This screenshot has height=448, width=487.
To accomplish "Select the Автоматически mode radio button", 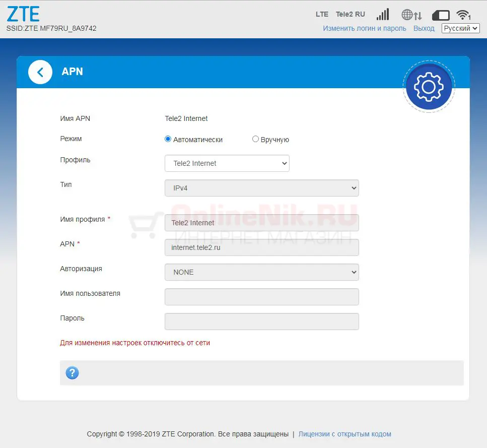I will pyautogui.click(x=168, y=139).
